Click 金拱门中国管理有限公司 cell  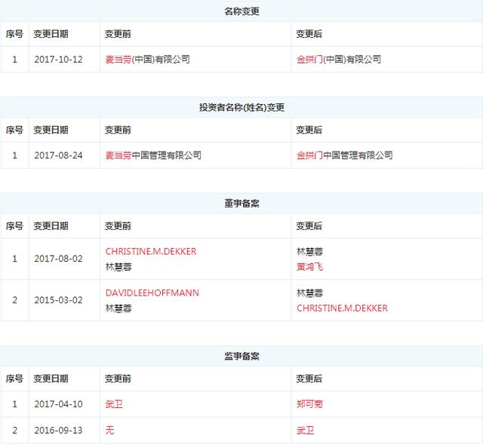coord(345,155)
